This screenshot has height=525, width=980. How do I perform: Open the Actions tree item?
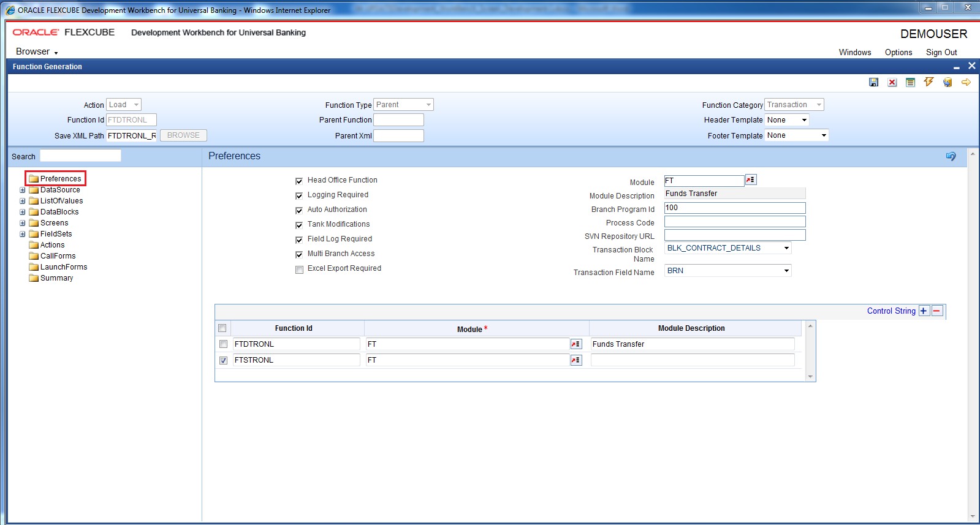tap(52, 245)
